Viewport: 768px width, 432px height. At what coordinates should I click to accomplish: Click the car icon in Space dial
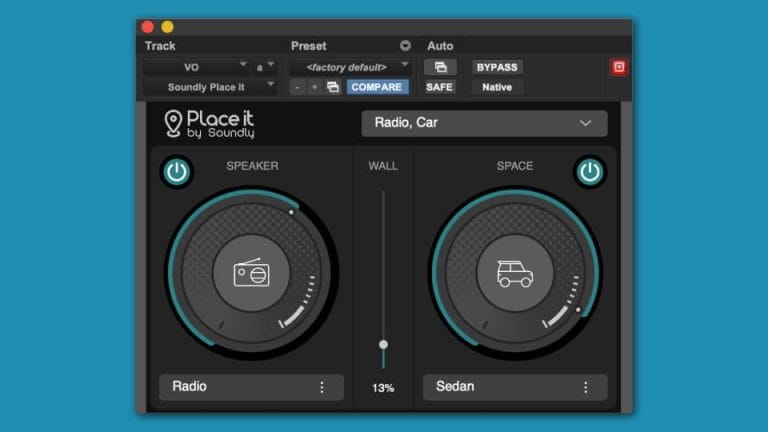(x=515, y=272)
